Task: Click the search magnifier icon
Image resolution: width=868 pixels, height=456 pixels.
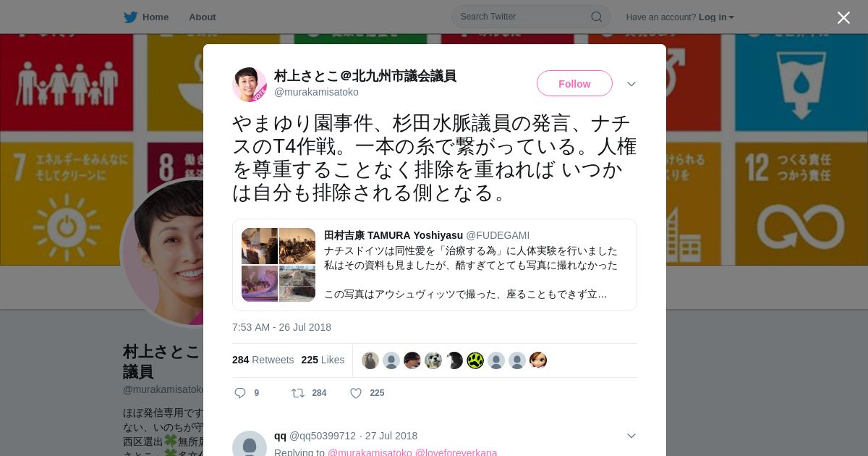Action: 597,17
